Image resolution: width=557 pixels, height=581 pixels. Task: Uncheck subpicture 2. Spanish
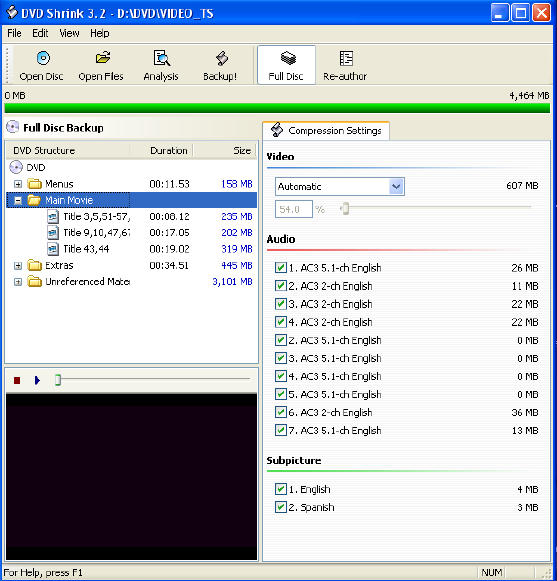(x=281, y=507)
